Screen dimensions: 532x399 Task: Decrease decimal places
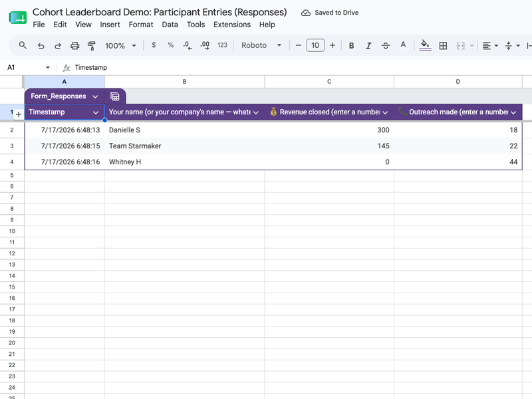coord(188,45)
